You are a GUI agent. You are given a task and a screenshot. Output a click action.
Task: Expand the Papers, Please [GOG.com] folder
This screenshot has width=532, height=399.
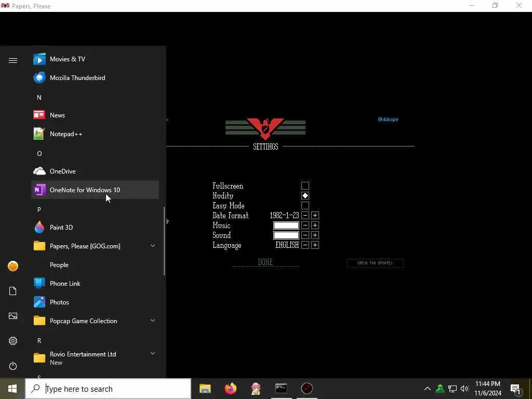tap(95, 246)
